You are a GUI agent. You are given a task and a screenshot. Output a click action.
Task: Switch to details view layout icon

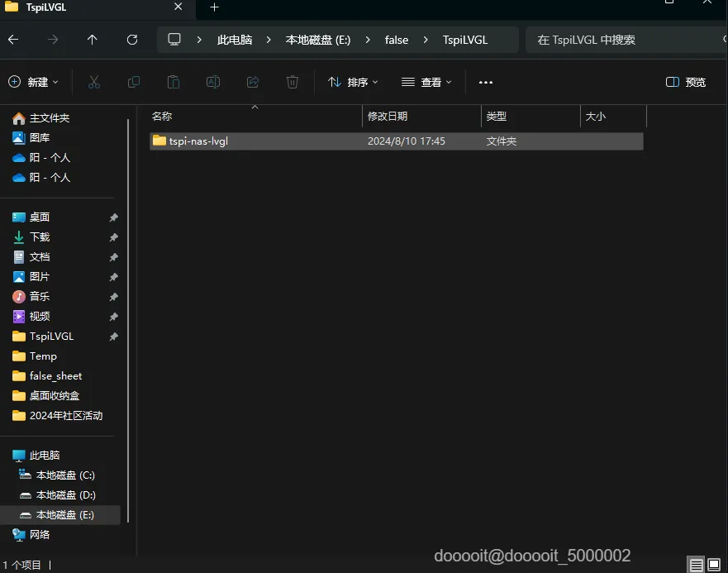tap(697, 566)
